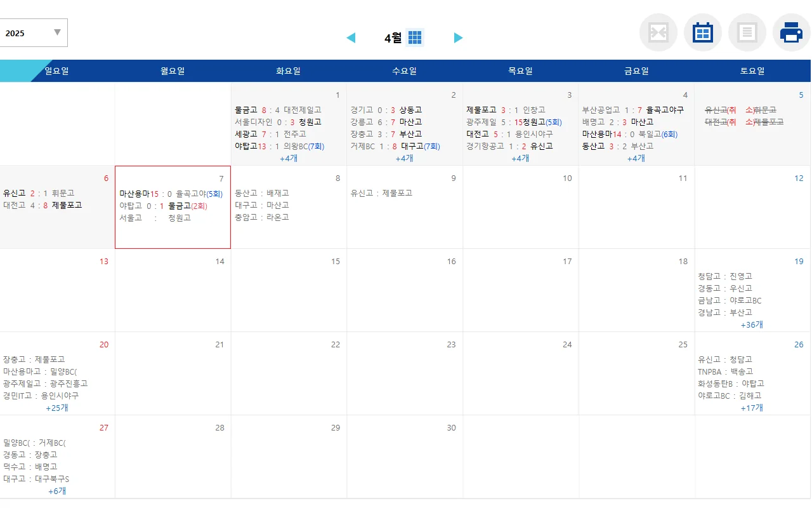Image resolution: width=812 pixels, height=508 pixels.
Task: Click the compress schedule icon at top right
Action: [658, 32]
